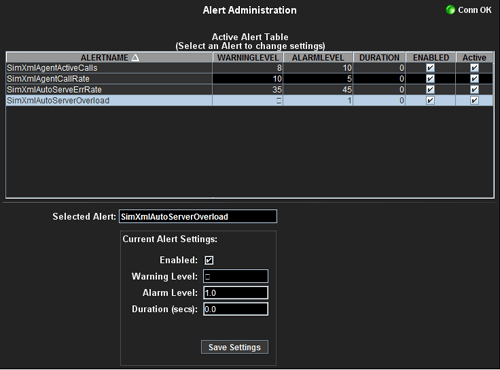Sort table by ALARMLEVEL column header
Screen dimensions: 500x370
318,58
